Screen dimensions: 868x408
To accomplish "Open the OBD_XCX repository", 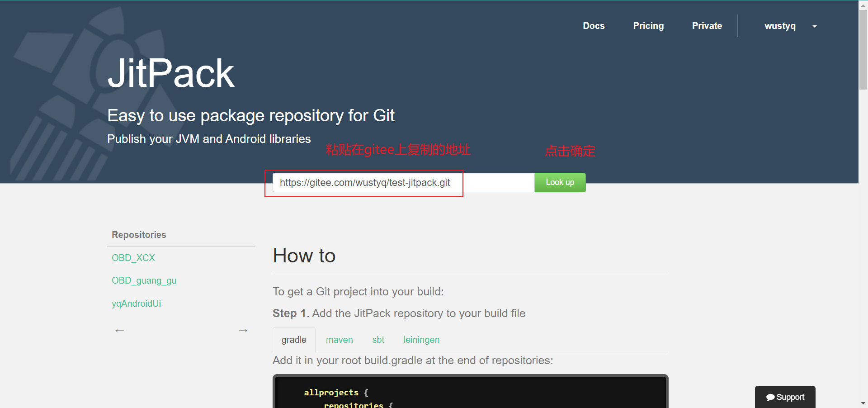I will 133,257.
